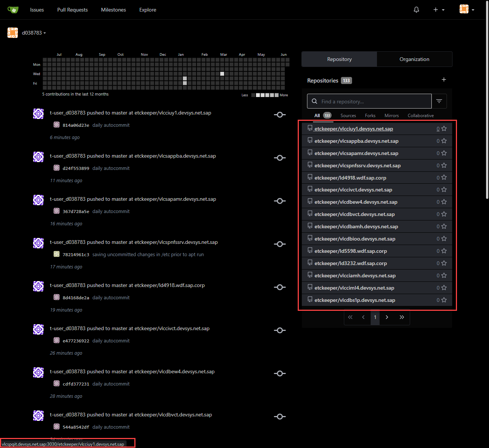
Task: Click the commit icon beside vlcsappba push
Action: pos(280,158)
